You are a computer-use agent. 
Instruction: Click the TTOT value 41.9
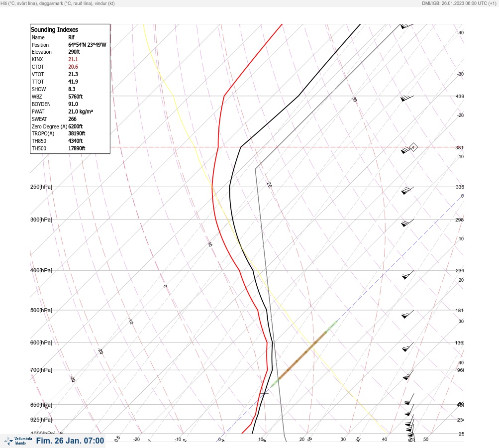click(x=73, y=82)
